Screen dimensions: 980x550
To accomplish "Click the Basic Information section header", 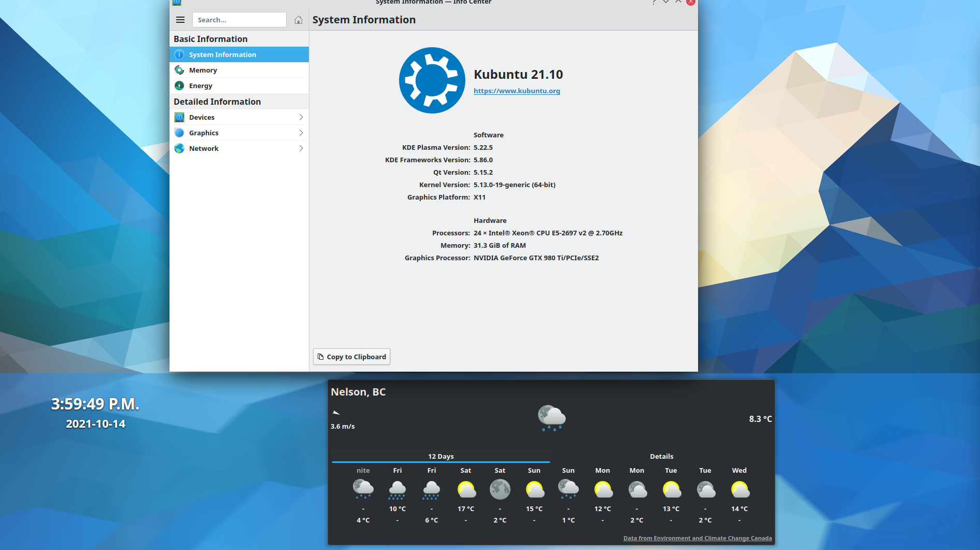I will (210, 39).
